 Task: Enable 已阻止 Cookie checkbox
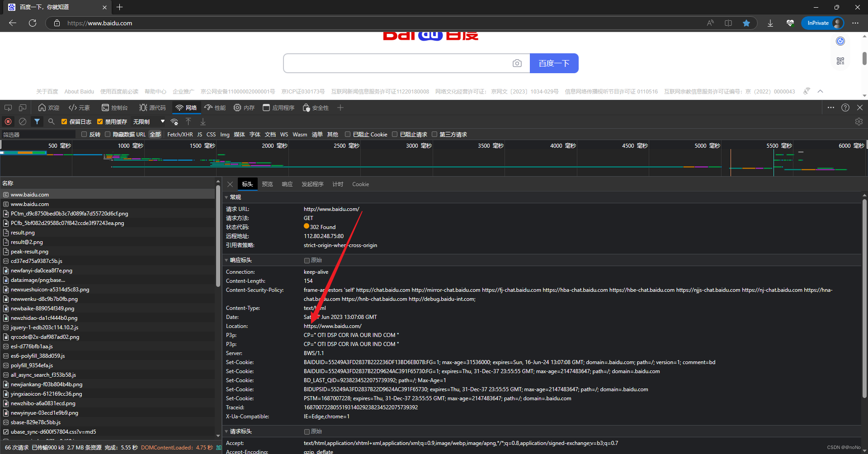click(348, 134)
